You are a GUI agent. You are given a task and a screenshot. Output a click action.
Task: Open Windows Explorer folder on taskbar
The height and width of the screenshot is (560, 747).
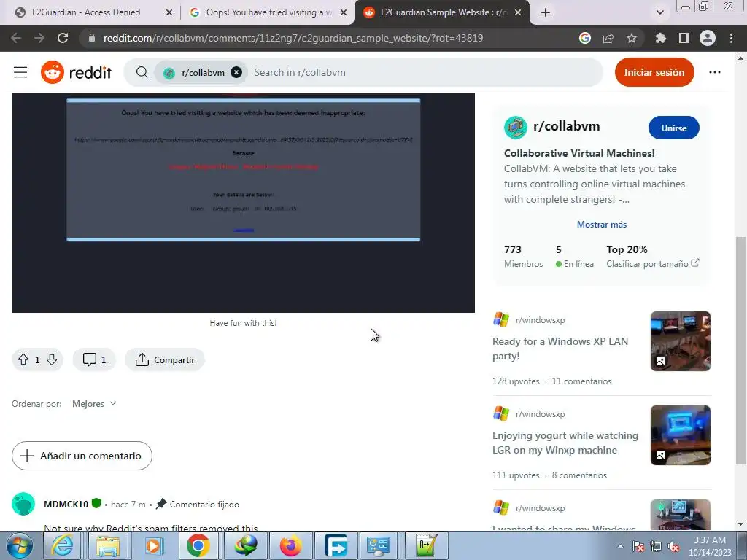(108, 545)
